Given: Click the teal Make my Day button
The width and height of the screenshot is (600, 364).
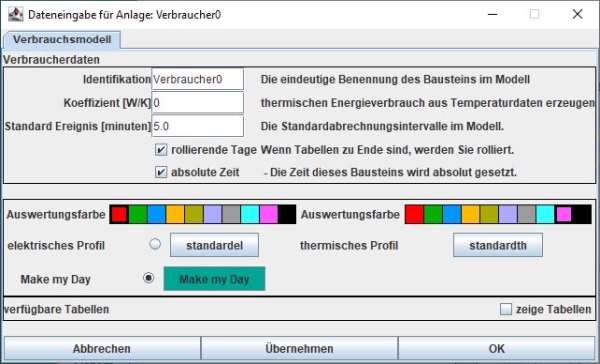Looking at the screenshot, I should [x=214, y=279].
